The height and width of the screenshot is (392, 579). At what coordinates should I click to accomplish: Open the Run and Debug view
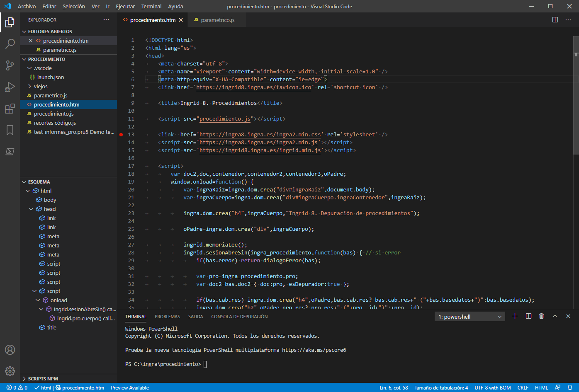click(x=10, y=87)
